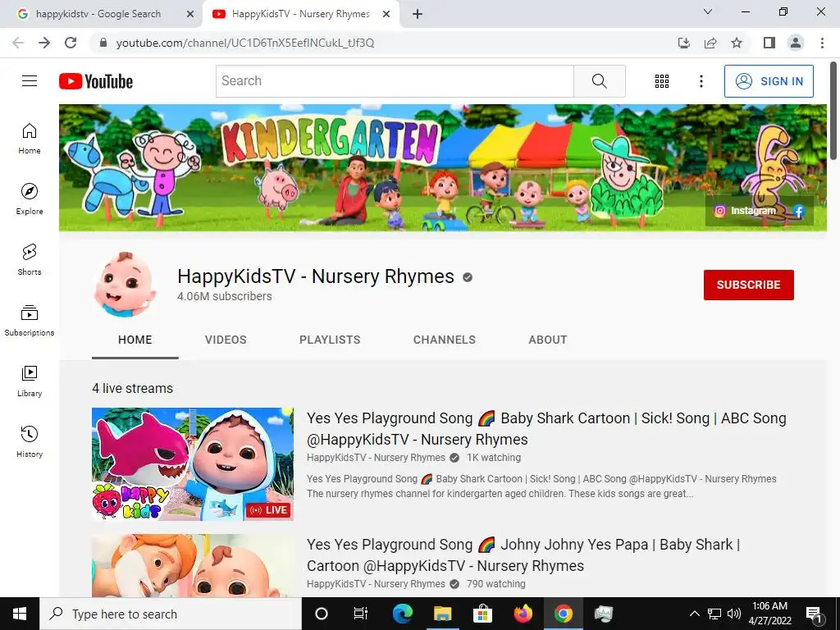Open Chrome profile avatar
Screen dimensions: 840x630
click(x=796, y=43)
